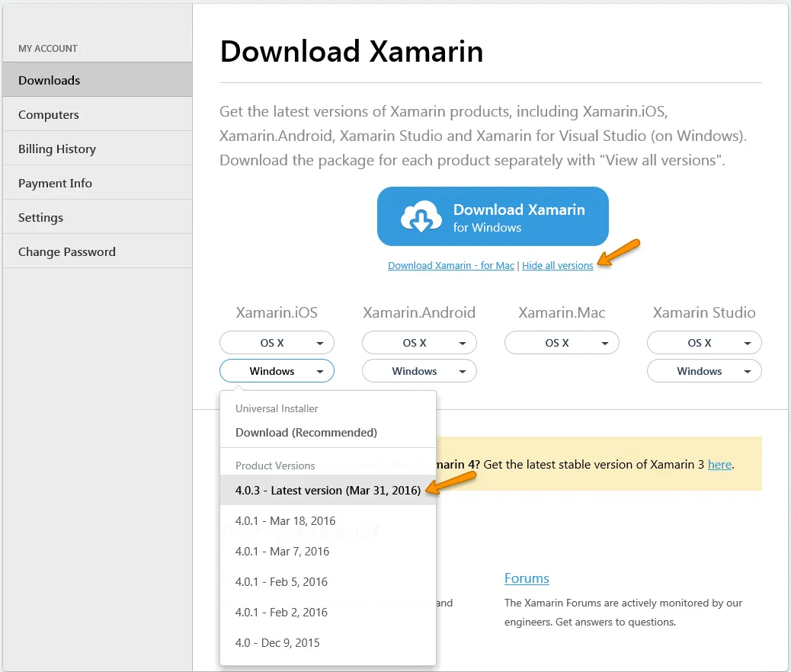Click the Download Xamarin page title

point(351,52)
